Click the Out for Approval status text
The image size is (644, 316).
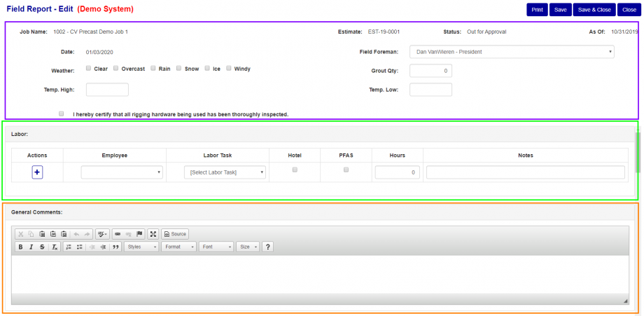pyautogui.click(x=486, y=32)
